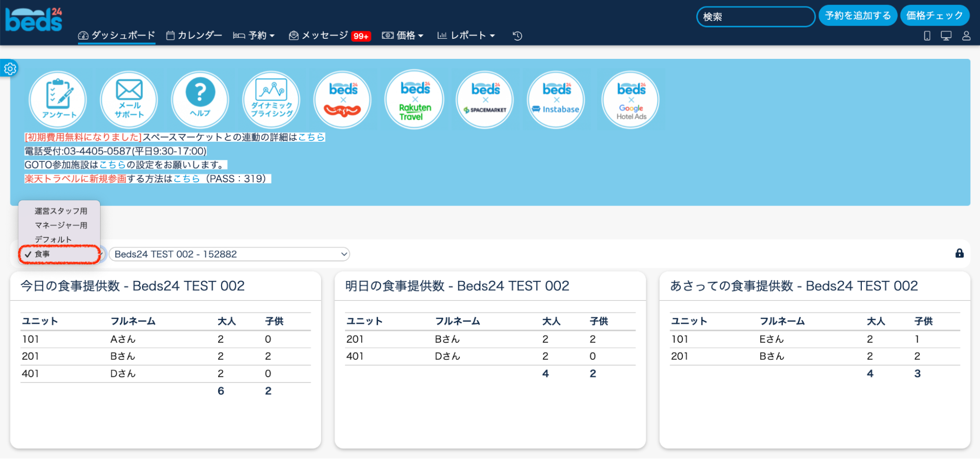Open the Google Hotel Ads icon

pos(630,100)
